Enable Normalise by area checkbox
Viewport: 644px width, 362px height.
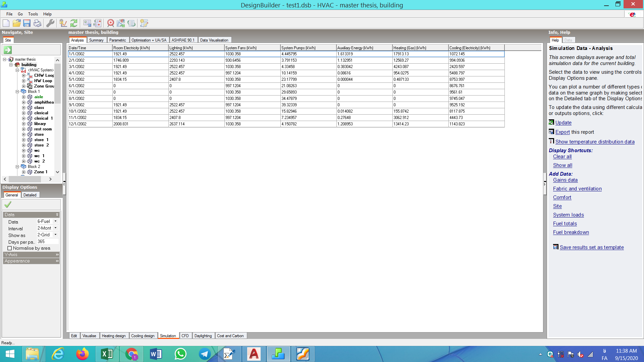(10, 248)
